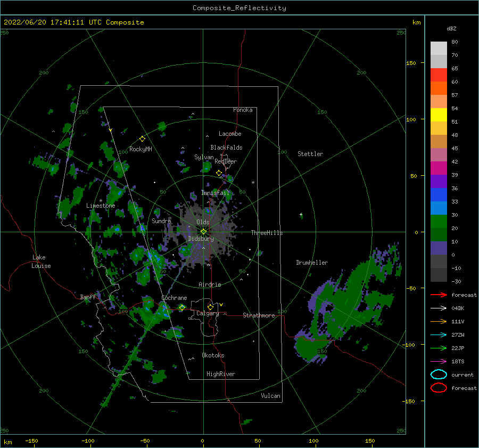Pick the red 60-65 dBZ color swatch
The height and width of the screenshot is (448, 479).
point(439,75)
